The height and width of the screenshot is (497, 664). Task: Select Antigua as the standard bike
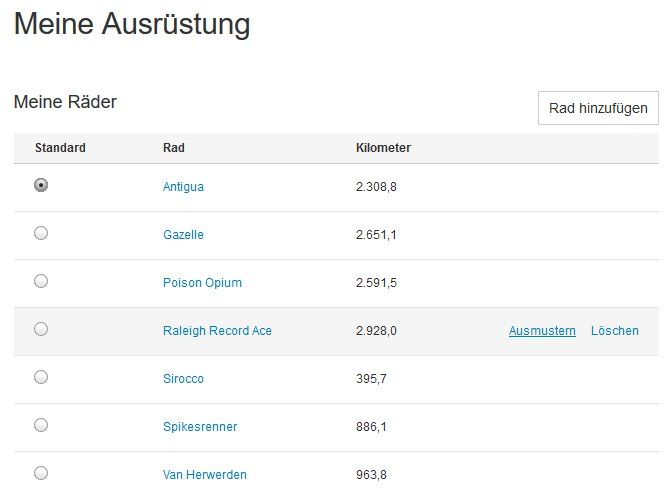41,185
